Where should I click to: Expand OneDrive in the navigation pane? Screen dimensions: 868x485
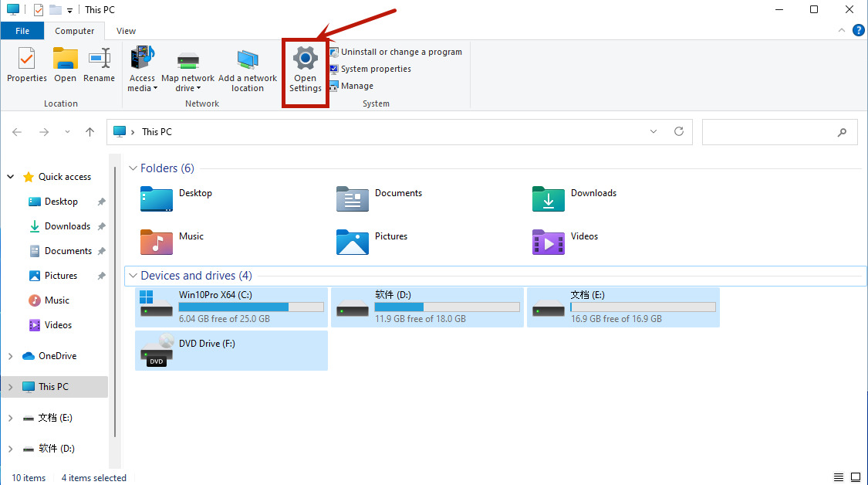tap(11, 355)
